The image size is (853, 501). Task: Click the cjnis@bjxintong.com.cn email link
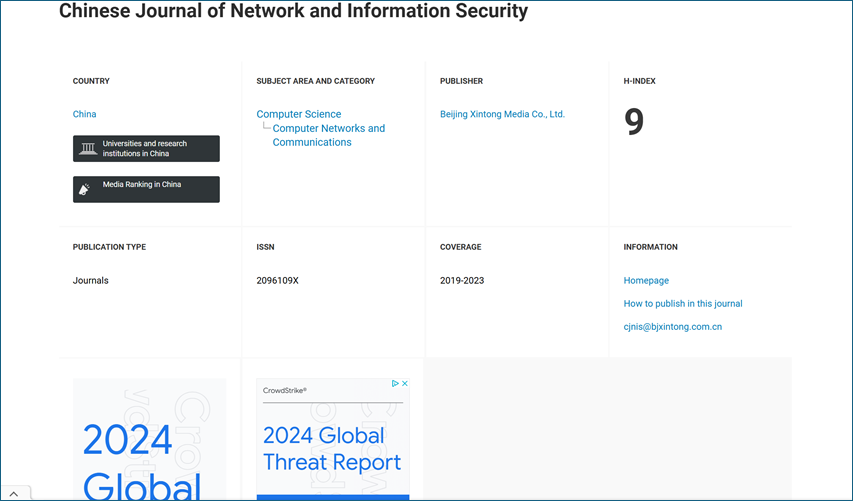[x=672, y=327]
